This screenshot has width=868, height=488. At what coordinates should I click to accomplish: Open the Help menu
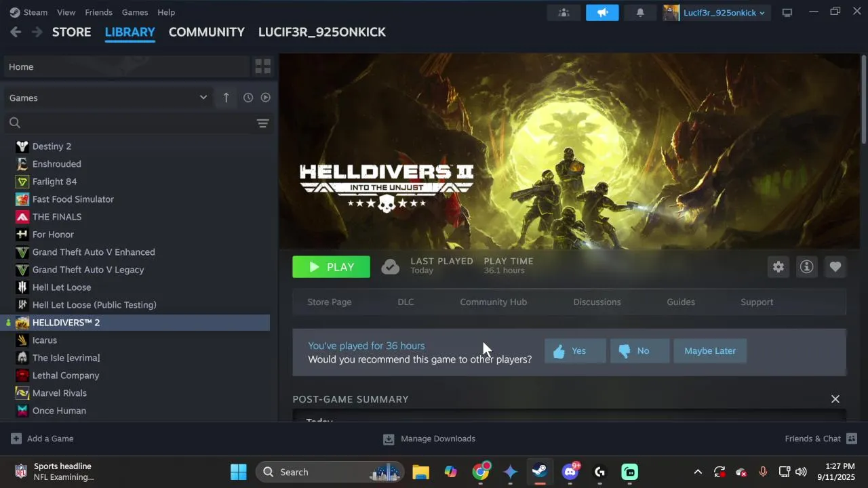tap(166, 12)
